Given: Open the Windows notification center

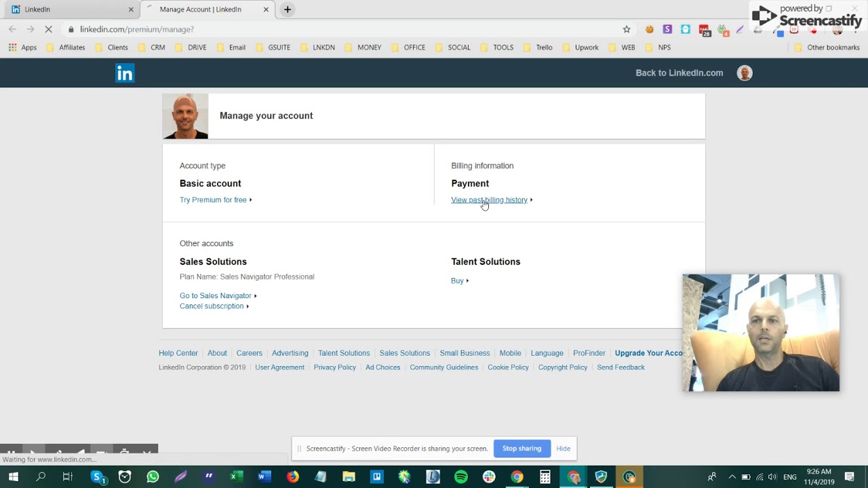Looking at the screenshot, I should [850, 477].
